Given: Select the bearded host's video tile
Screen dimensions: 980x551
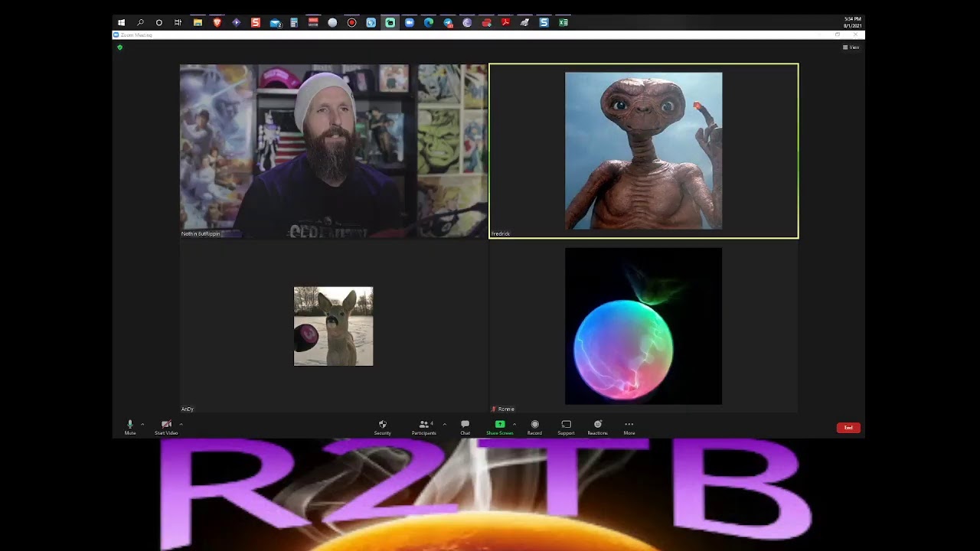Looking at the screenshot, I should coord(333,151).
